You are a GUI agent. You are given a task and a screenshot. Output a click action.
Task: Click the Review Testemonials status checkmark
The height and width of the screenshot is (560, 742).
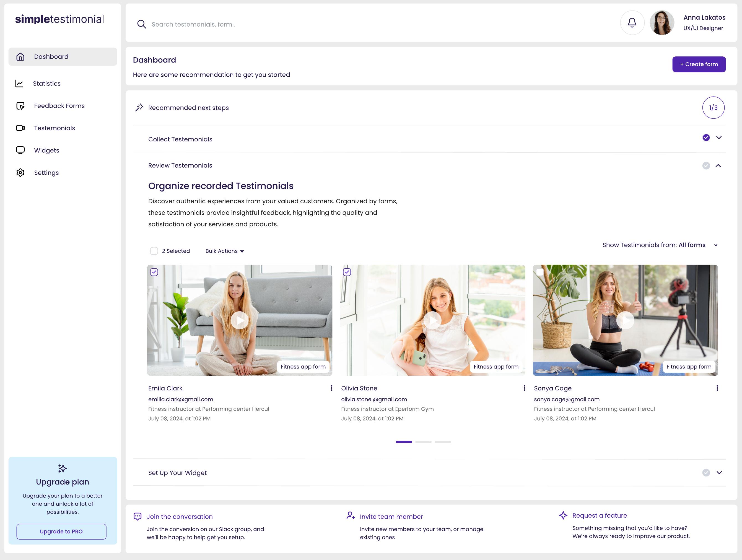706,166
